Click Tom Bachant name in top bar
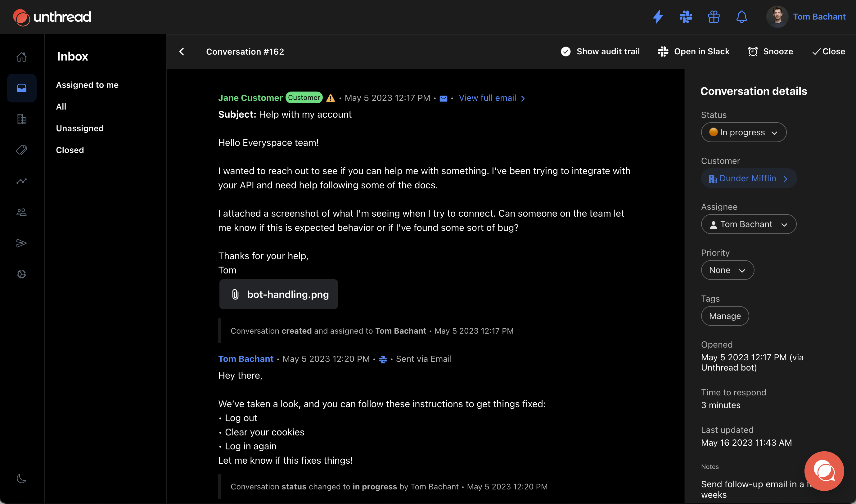 pos(819,17)
